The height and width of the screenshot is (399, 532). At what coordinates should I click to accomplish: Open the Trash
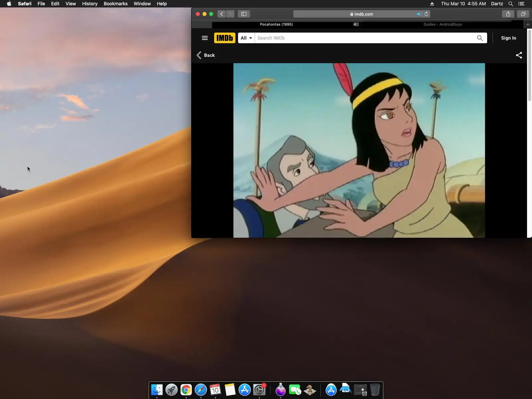tap(375, 390)
